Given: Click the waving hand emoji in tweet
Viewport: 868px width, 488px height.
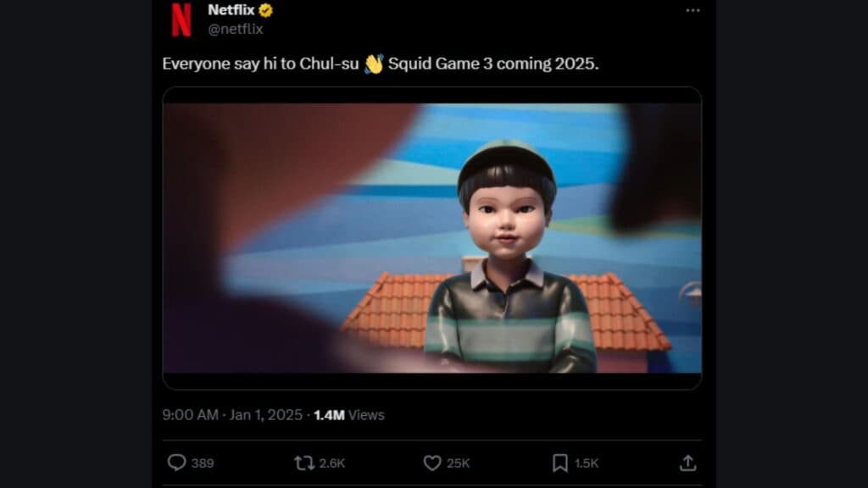Looking at the screenshot, I should 374,64.
